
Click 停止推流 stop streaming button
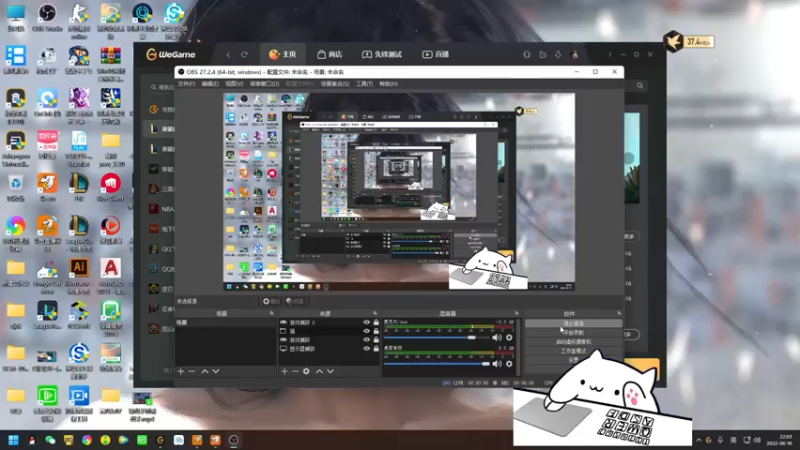[573, 323]
